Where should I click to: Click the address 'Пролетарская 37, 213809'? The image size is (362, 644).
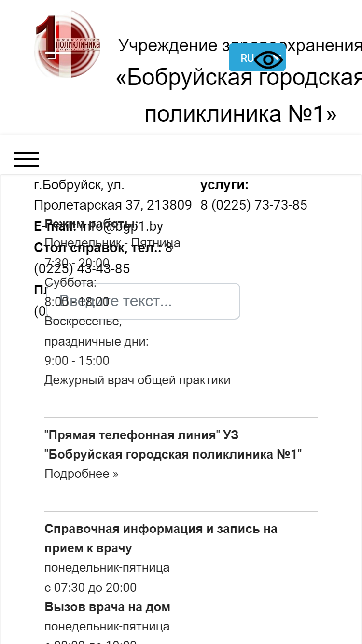coord(113,205)
